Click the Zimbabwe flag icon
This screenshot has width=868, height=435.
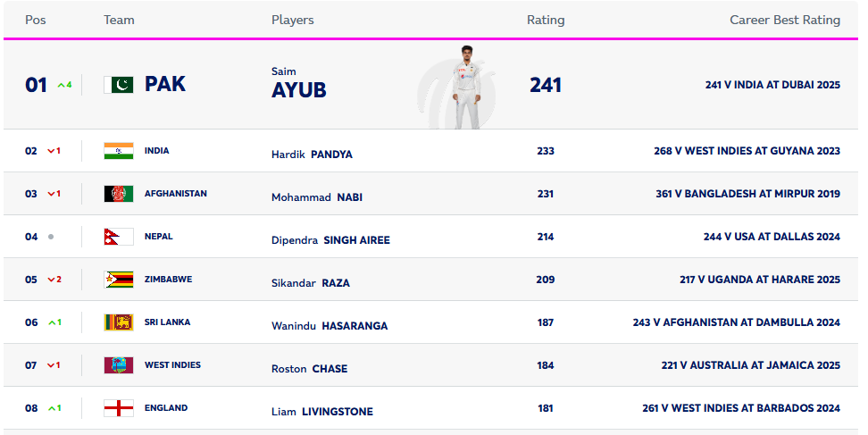(118, 280)
